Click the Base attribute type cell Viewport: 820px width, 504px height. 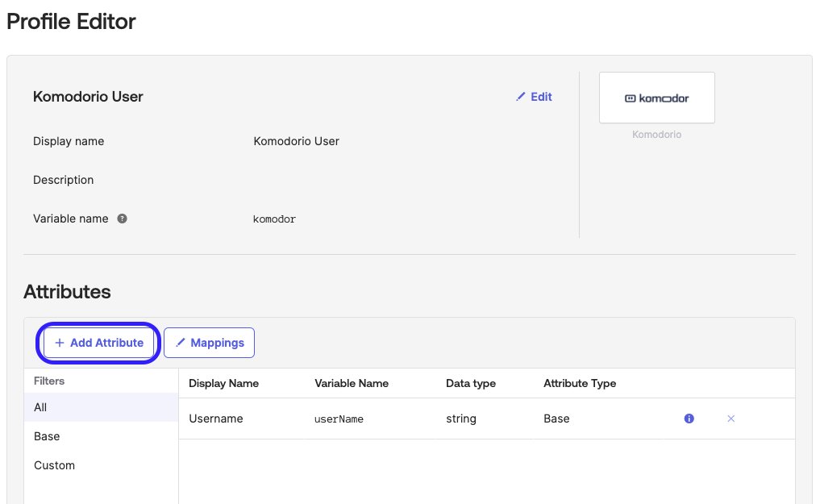[556, 419]
